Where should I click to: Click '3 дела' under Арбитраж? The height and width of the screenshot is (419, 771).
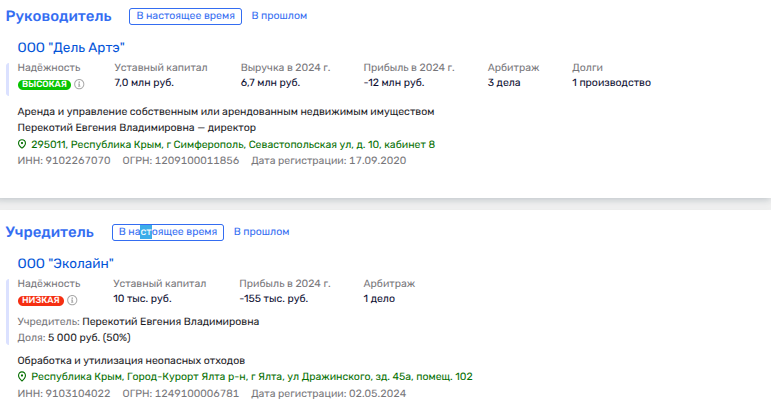[x=504, y=83]
